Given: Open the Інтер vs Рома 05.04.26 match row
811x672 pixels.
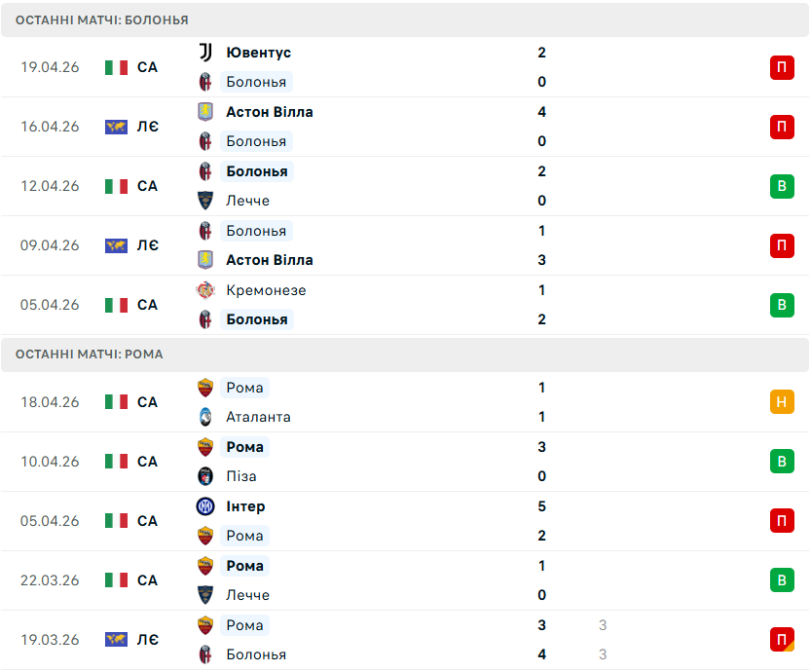Looking at the screenshot, I should 405,521.
